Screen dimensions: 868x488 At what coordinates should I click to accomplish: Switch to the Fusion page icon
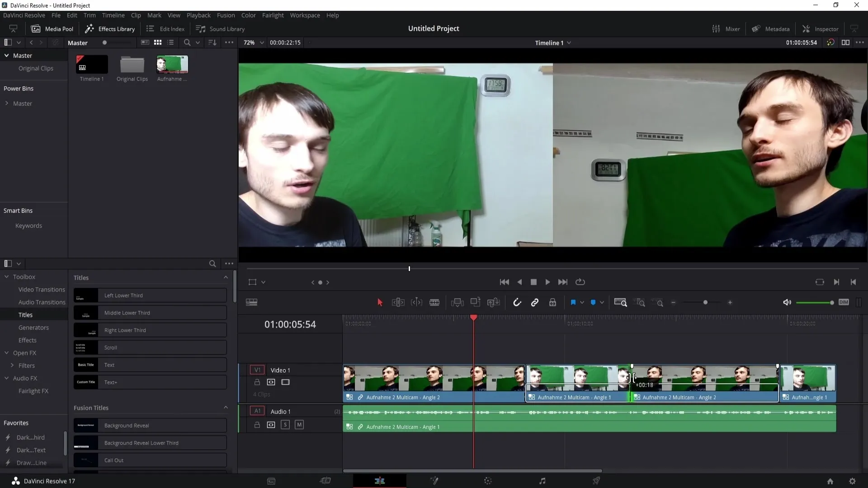pos(434,481)
